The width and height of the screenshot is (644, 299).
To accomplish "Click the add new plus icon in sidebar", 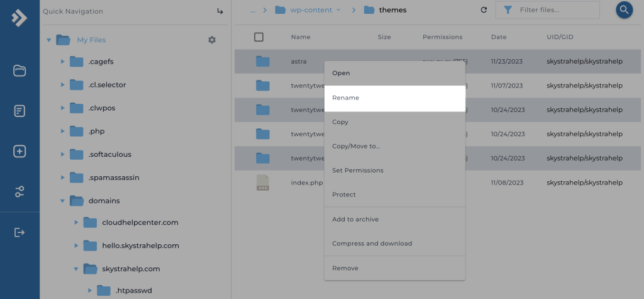I will [x=19, y=151].
